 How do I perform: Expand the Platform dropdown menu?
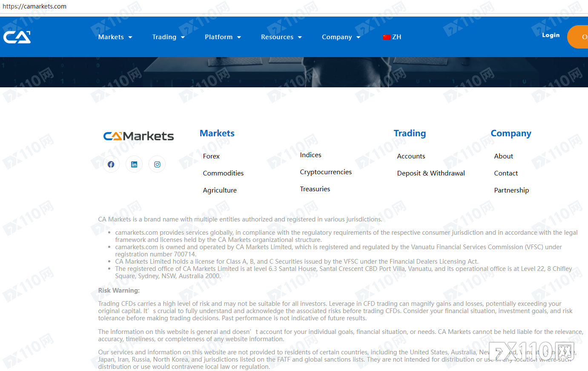[x=223, y=37]
